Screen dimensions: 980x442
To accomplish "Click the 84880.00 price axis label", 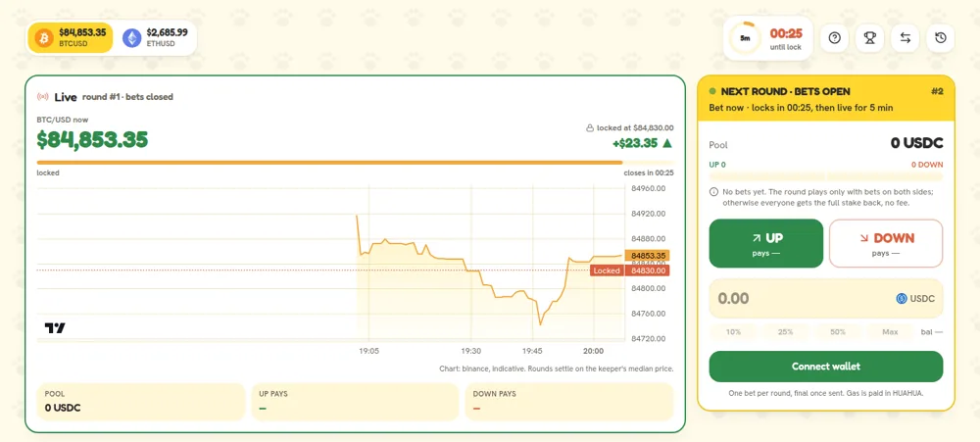I will click(x=648, y=238).
